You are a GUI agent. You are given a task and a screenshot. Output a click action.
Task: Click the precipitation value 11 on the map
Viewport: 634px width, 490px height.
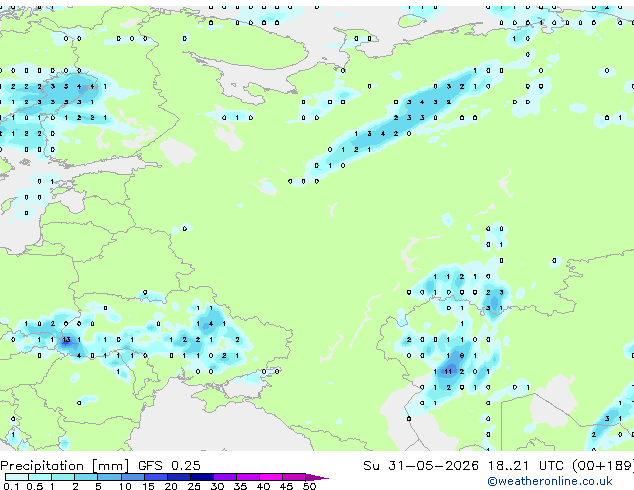tap(448, 371)
